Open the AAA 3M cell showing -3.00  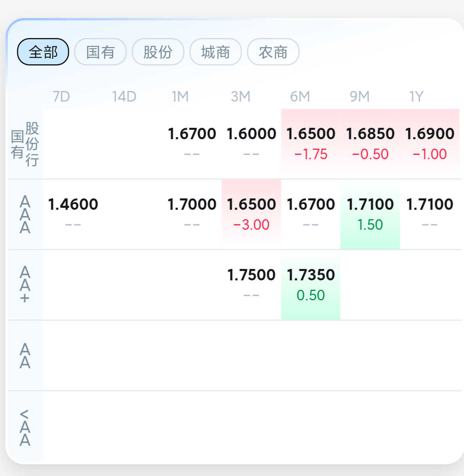tap(251, 214)
